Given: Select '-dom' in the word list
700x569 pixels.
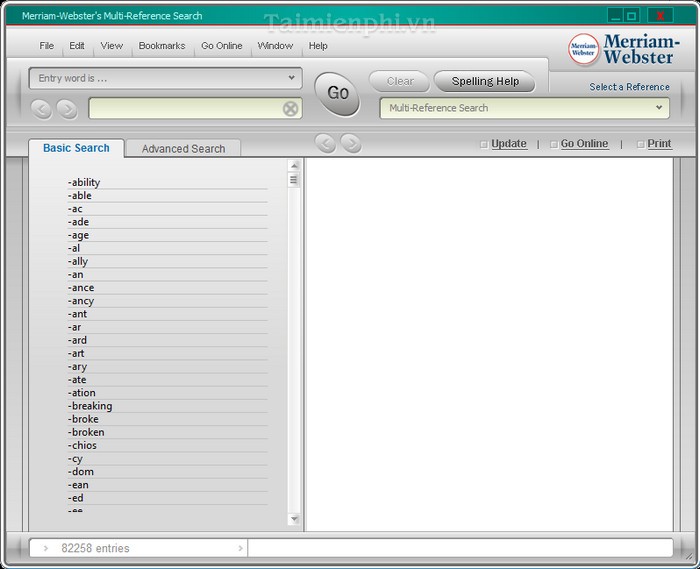Looking at the screenshot, I should coord(81,472).
